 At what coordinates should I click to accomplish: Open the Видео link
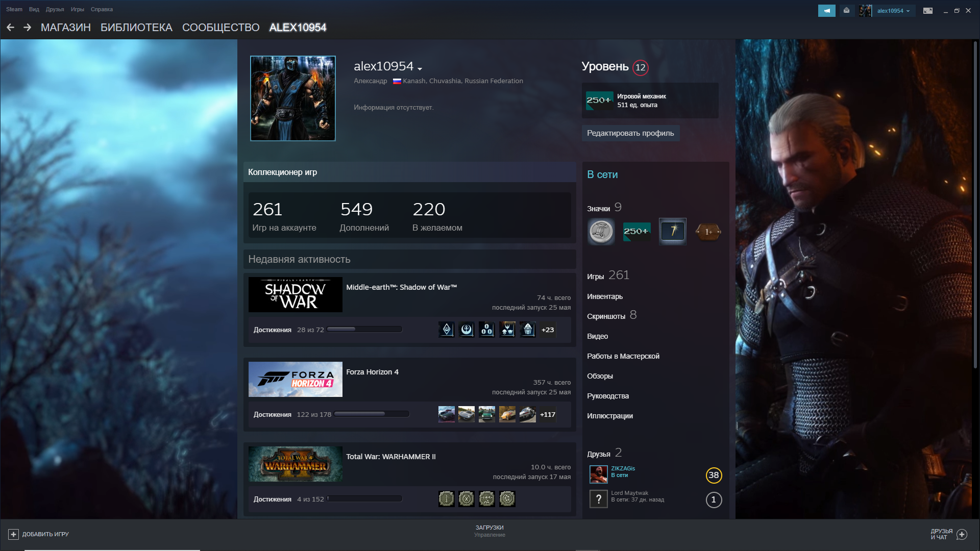click(597, 336)
